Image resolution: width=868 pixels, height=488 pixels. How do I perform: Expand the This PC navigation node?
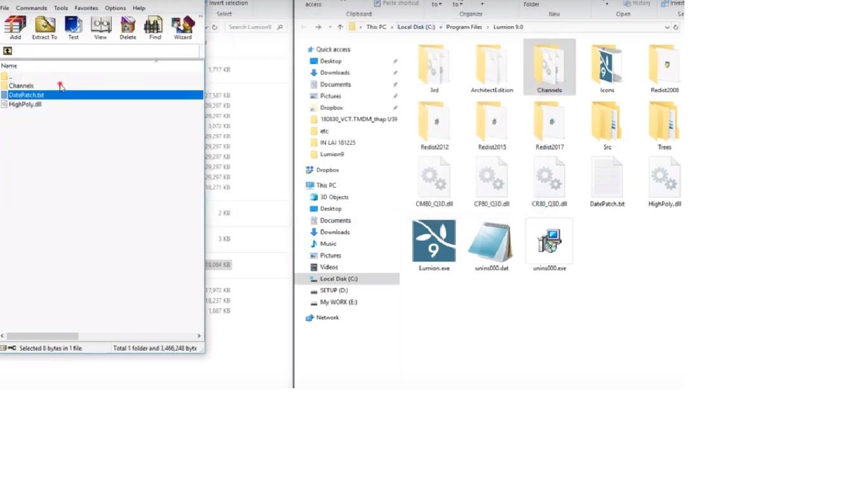[x=302, y=186]
